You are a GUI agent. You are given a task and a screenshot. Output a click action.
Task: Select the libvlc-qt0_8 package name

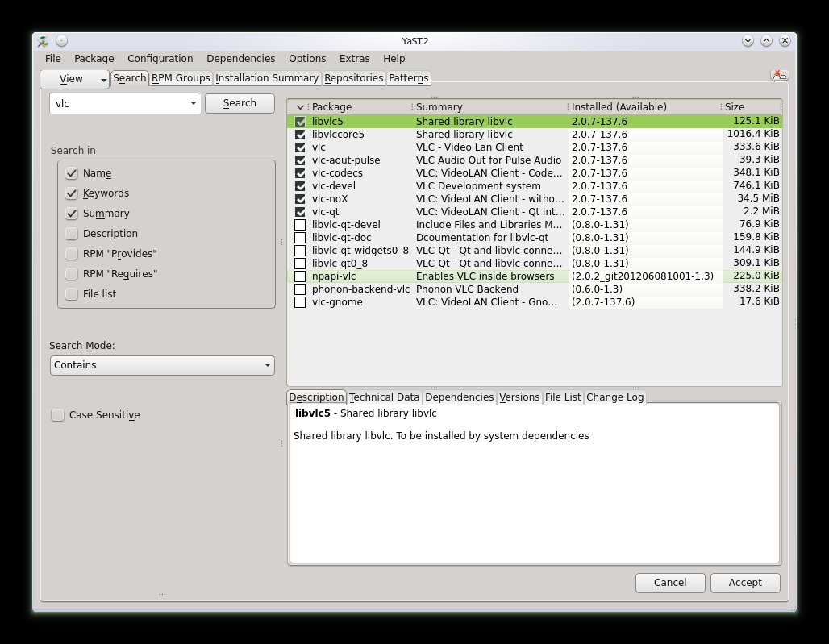point(340,264)
